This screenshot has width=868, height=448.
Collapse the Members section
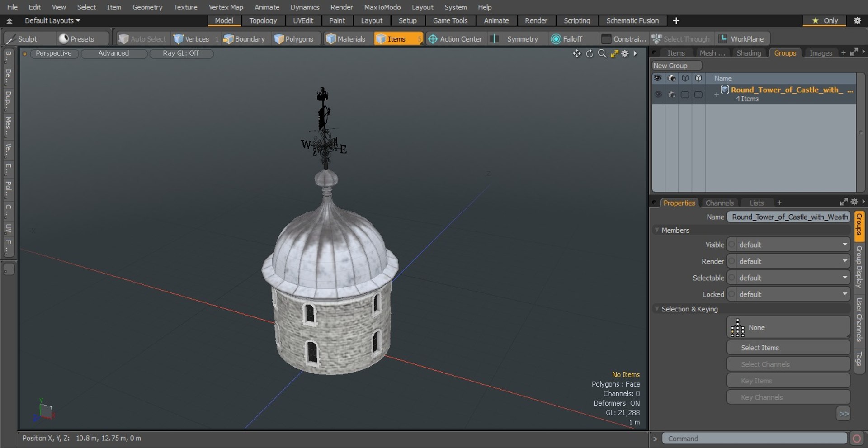(656, 230)
